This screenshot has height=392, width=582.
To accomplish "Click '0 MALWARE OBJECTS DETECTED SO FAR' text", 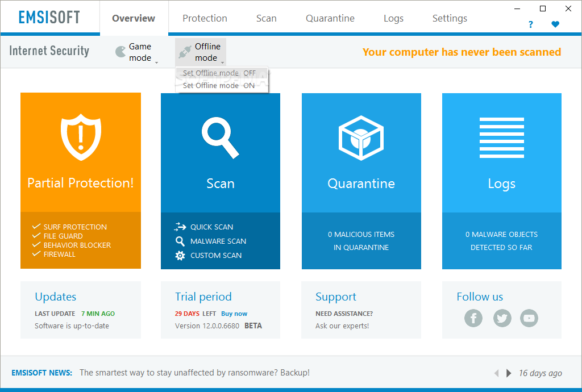I will pos(501,241).
